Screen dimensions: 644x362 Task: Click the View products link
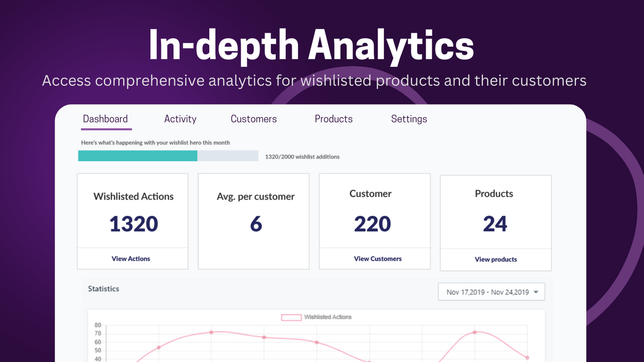coord(496,259)
